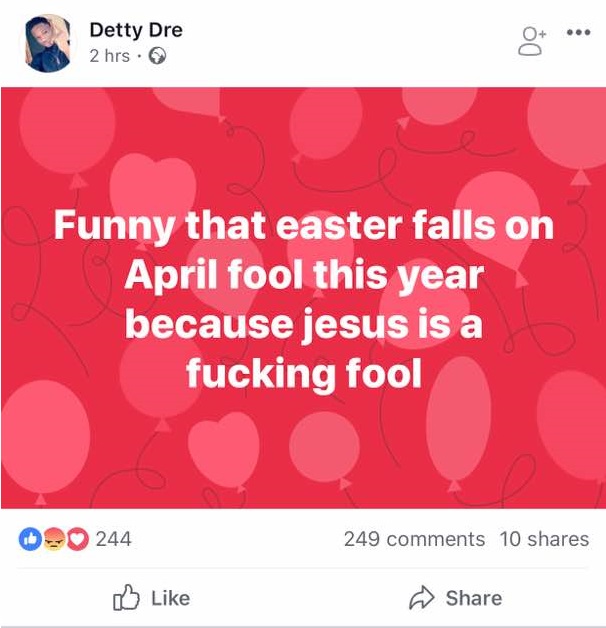Open Detty Dre's profile picture

point(48,43)
